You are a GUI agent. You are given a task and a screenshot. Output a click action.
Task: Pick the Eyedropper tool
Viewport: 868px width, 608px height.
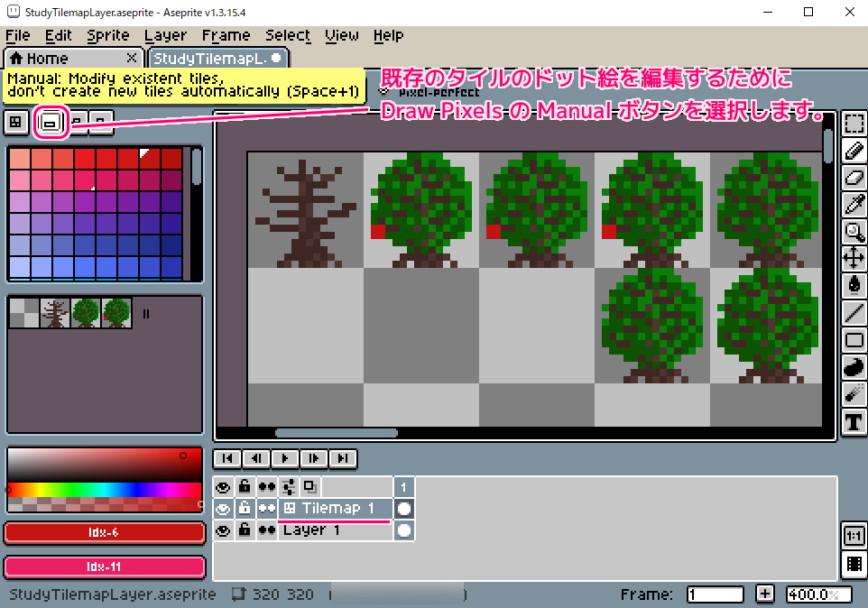coord(854,205)
